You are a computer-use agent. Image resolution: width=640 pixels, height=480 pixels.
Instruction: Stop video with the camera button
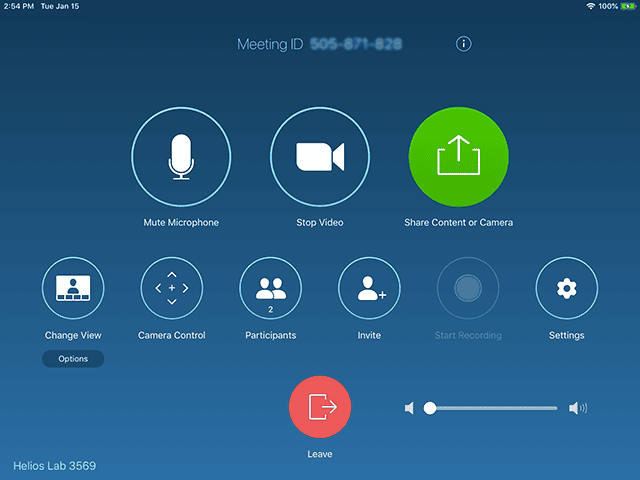pyautogui.click(x=320, y=157)
